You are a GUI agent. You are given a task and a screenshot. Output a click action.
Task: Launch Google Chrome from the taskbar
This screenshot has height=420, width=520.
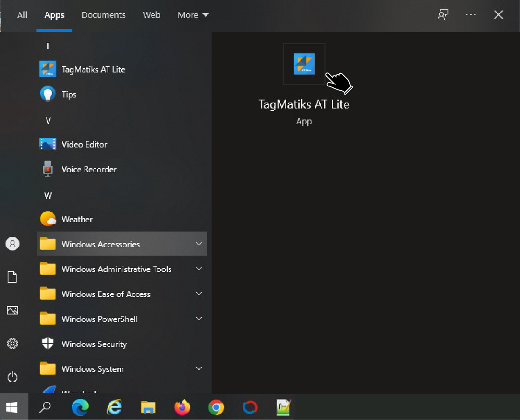tap(216, 408)
